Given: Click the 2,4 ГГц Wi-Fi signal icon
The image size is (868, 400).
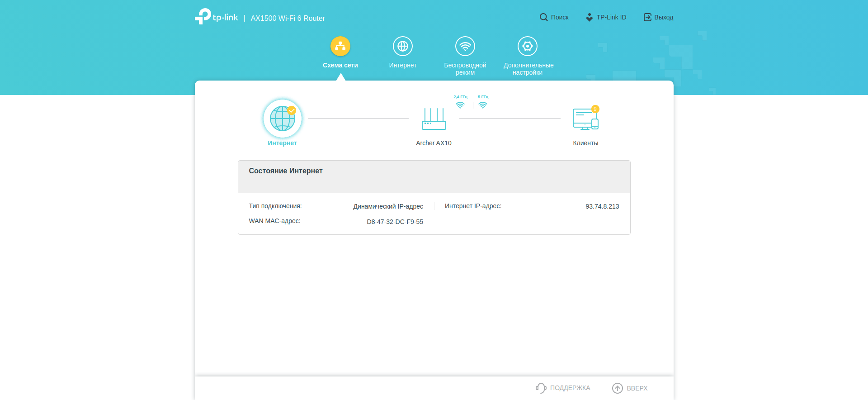Looking at the screenshot, I should 460,105.
